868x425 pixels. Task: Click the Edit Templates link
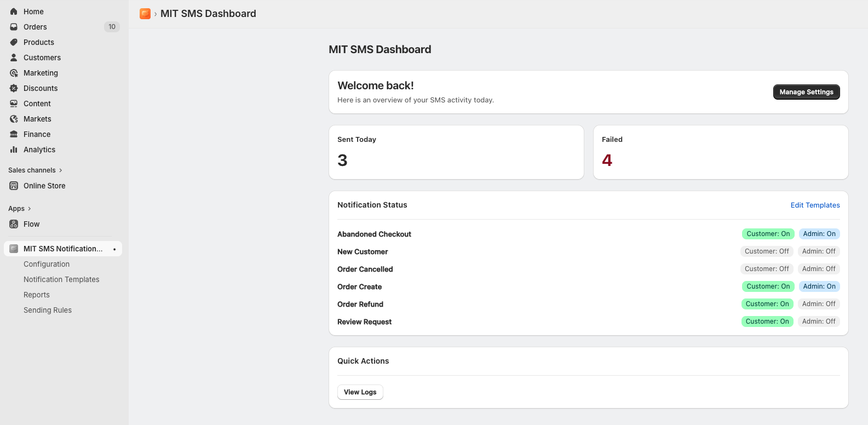pos(815,205)
